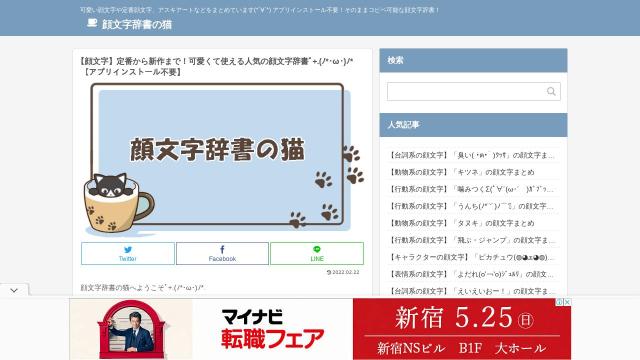Open the 「タヌキ」の顔文字まとめ article
The height and width of the screenshot is (360, 640).
461,223
